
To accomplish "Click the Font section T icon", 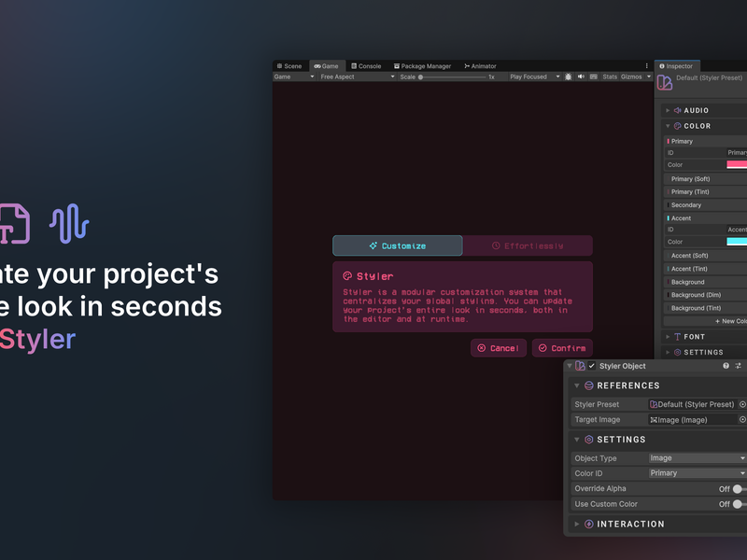I will click(x=678, y=337).
